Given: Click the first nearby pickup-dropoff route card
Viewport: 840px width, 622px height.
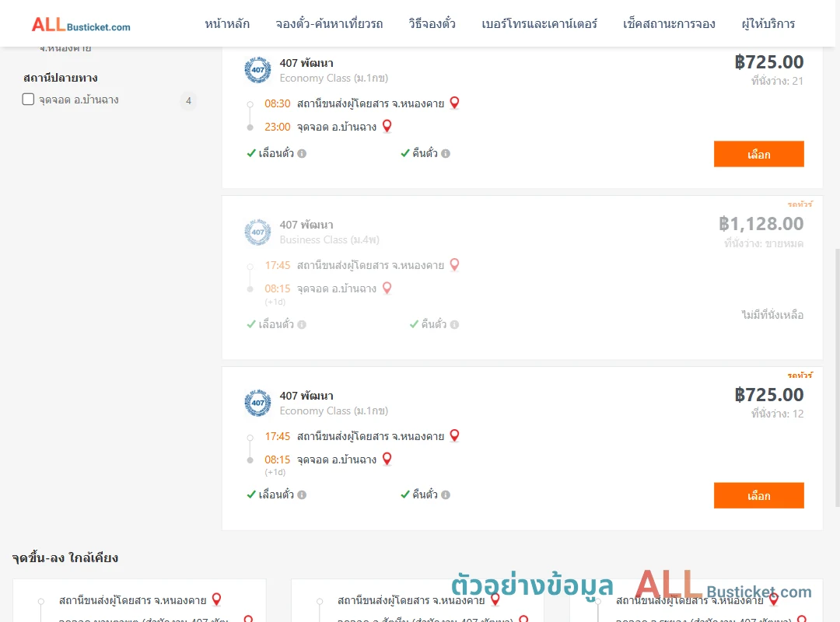Looking at the screenshot, I should point(139,600).
